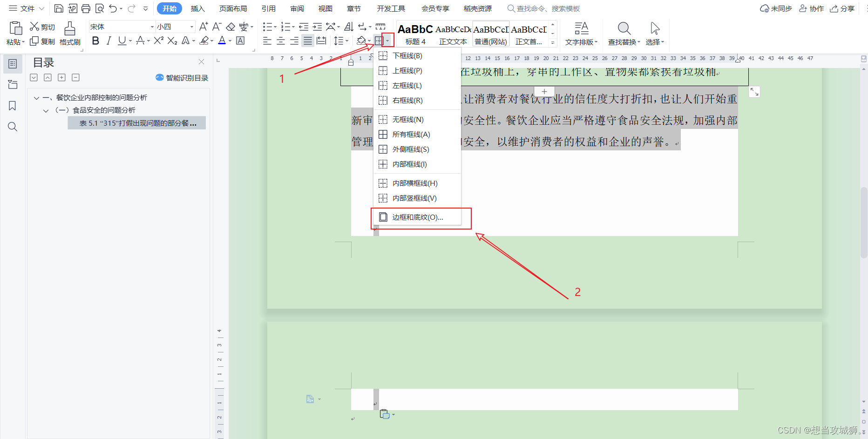Decrease font size with A- icon
Viewport: 868px width, 439px height.
click(217, 27)
